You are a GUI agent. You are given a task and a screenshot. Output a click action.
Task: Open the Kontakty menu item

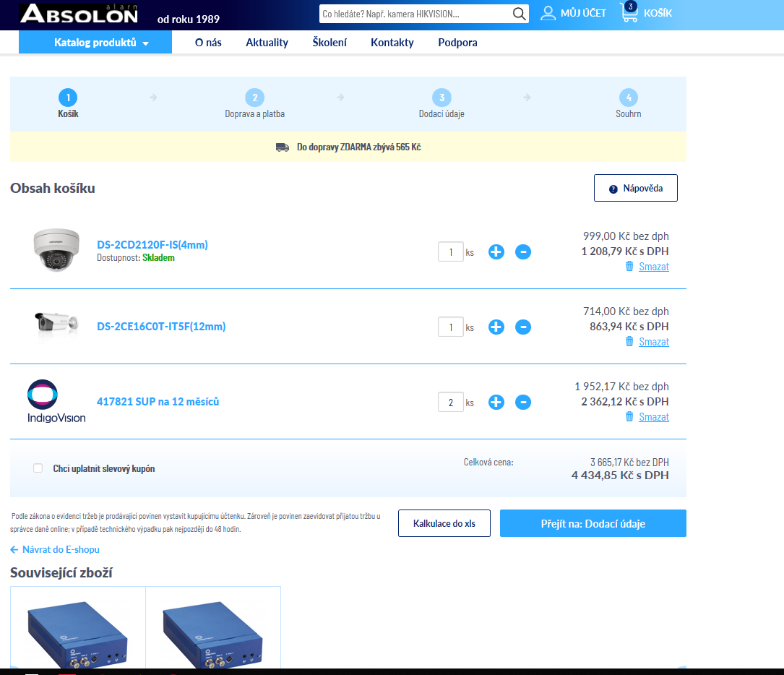pos(392,43)
